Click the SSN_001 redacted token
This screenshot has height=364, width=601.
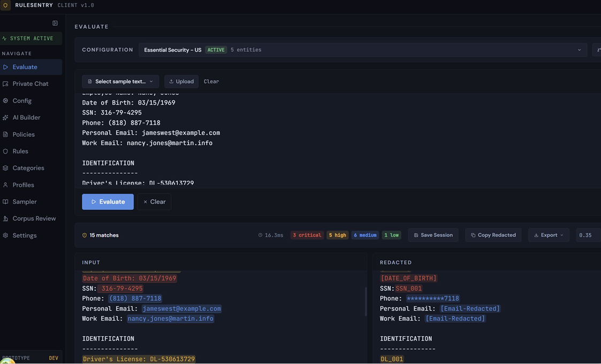click(x=408, y=289)
